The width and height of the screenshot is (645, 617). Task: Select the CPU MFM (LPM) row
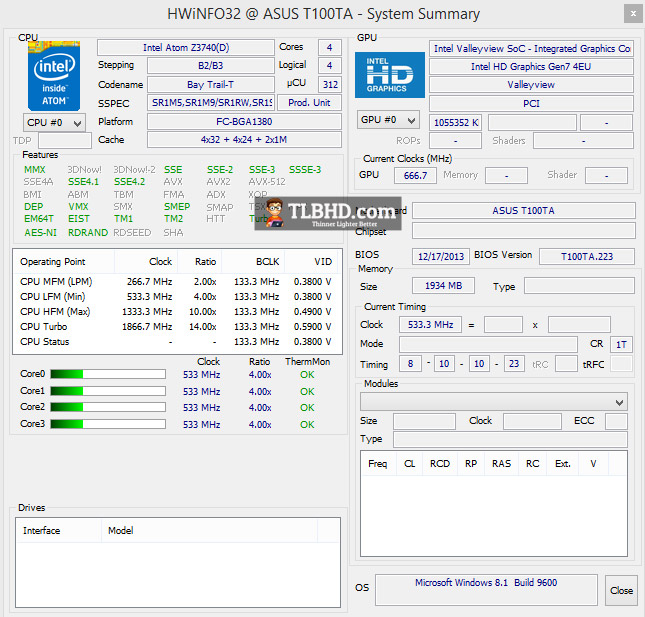click(177, 282)
